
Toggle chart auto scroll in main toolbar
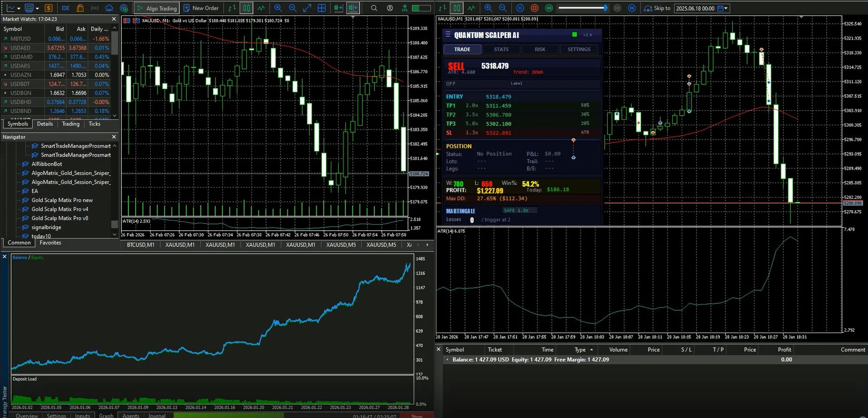(339, 8)
